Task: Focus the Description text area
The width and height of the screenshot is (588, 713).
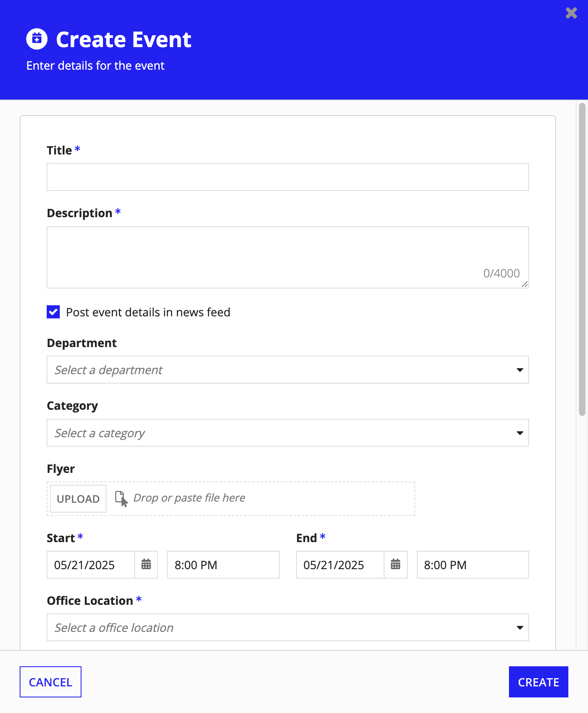Action: pyautogui.click(x=288, y=257)
